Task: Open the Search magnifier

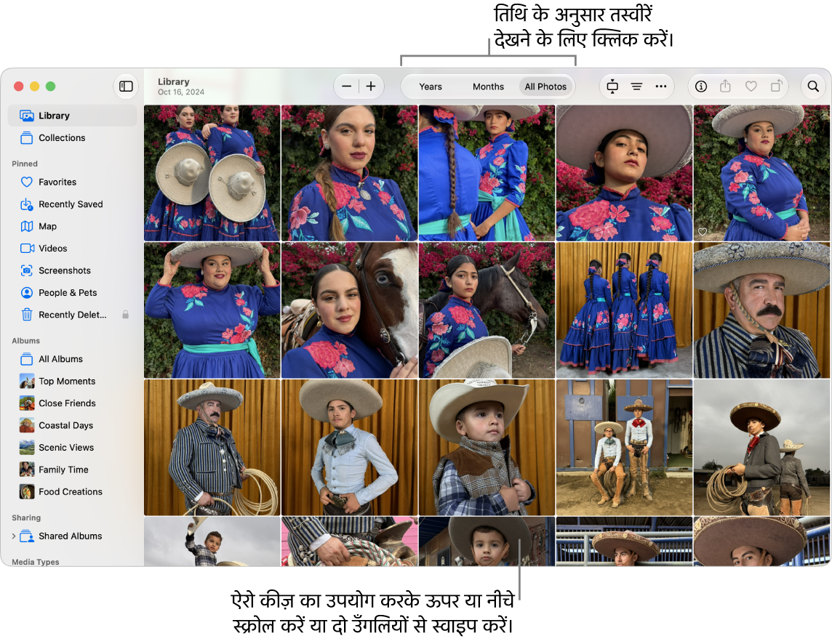Action: pyautogui.click(x=813, y=86)
